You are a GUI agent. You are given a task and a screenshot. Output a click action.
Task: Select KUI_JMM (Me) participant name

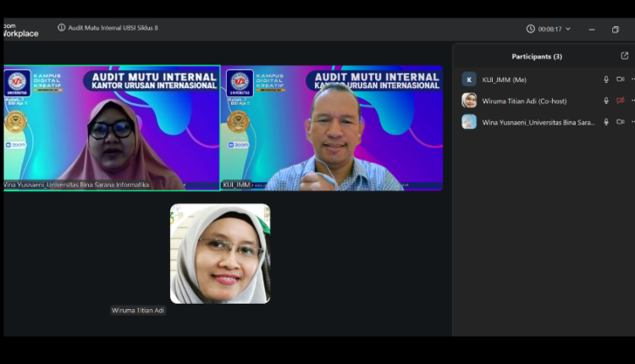coord(505,80)
